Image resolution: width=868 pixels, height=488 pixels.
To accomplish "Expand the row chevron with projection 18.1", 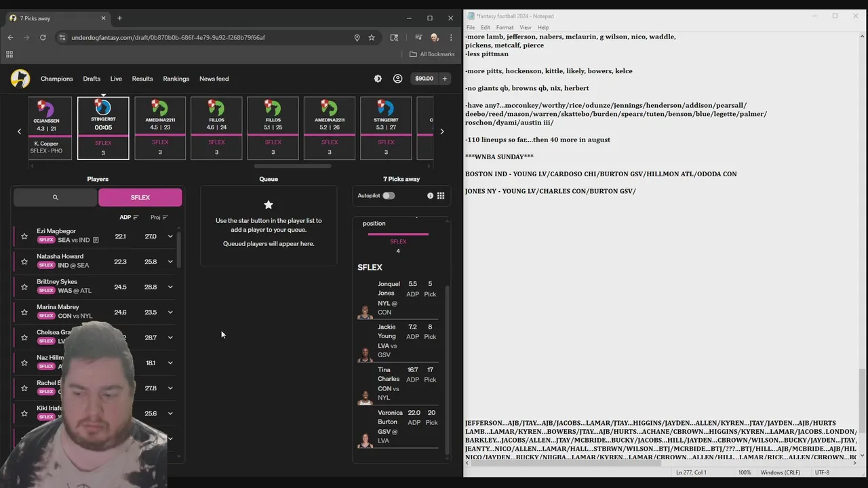I will [170, 363].
